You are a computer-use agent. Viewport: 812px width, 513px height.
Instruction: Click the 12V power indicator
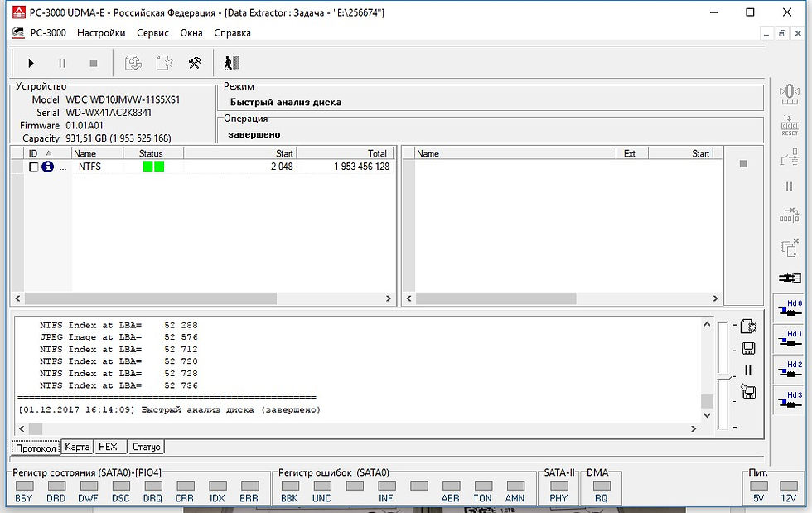[789, 486]
